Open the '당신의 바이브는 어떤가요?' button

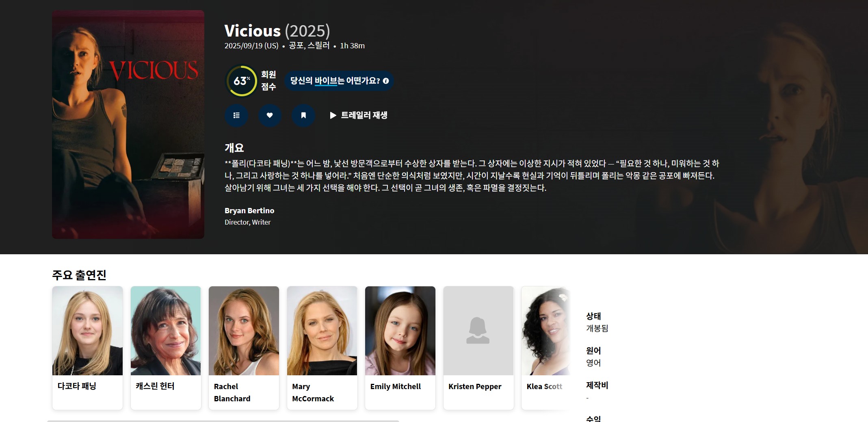point(335,81)
